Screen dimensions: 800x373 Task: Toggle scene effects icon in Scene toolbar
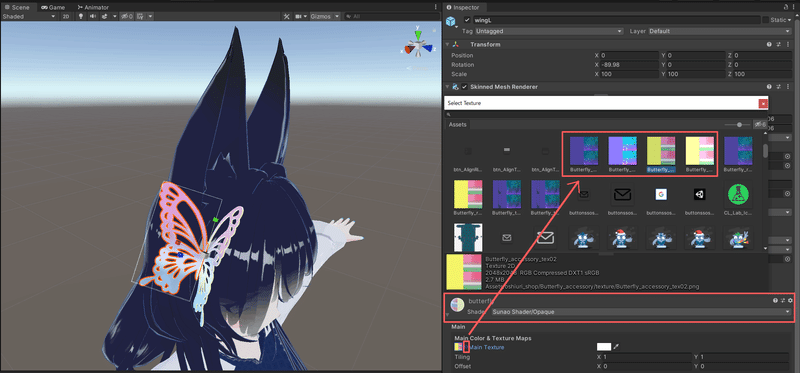pos(104,16)
